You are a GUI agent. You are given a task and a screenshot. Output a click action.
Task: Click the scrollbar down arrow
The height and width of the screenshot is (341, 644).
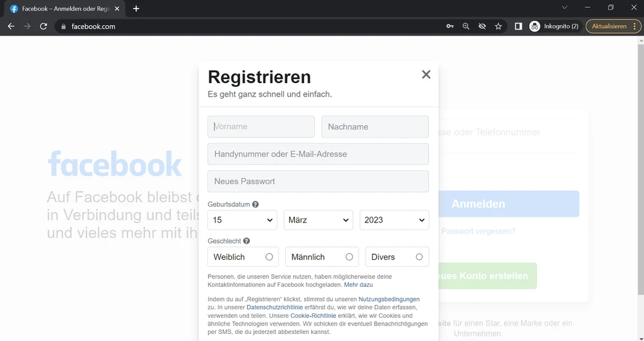[641, 338]
